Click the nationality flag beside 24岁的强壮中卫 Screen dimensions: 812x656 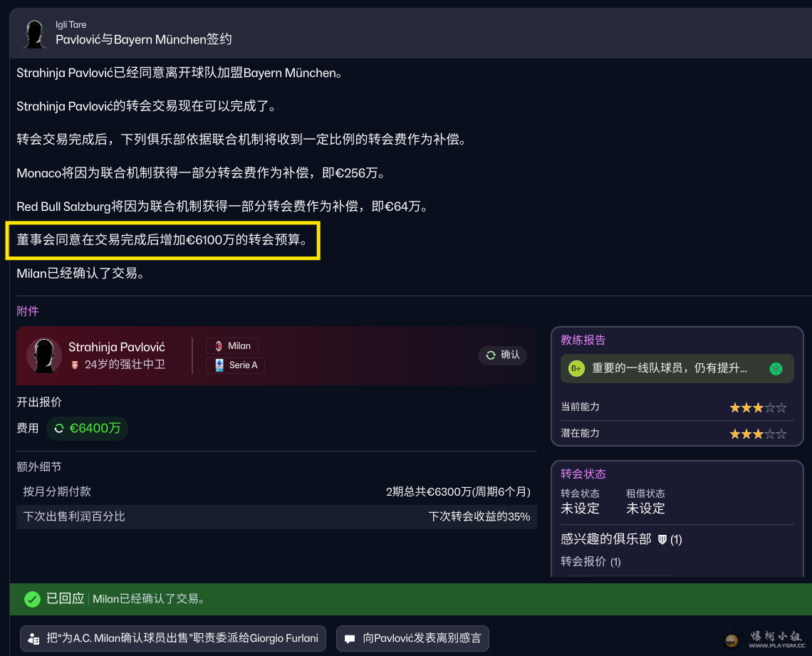coord(75,365)
